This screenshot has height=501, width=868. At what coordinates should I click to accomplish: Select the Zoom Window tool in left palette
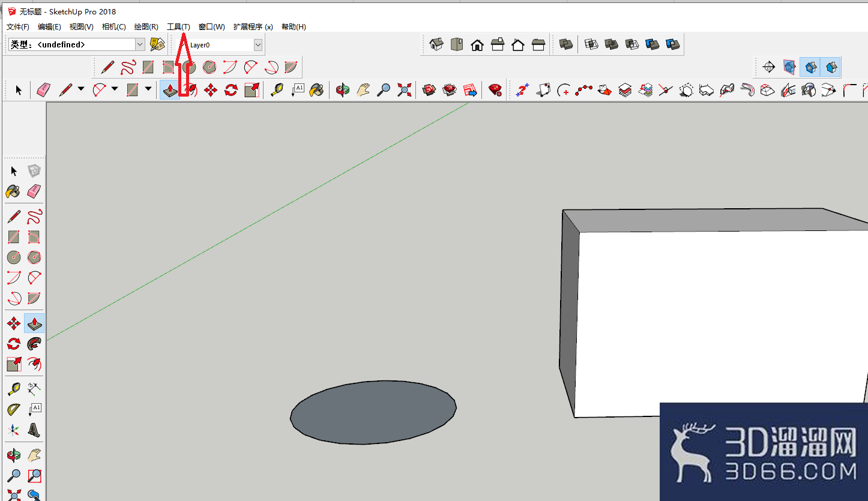coord(34,476)
